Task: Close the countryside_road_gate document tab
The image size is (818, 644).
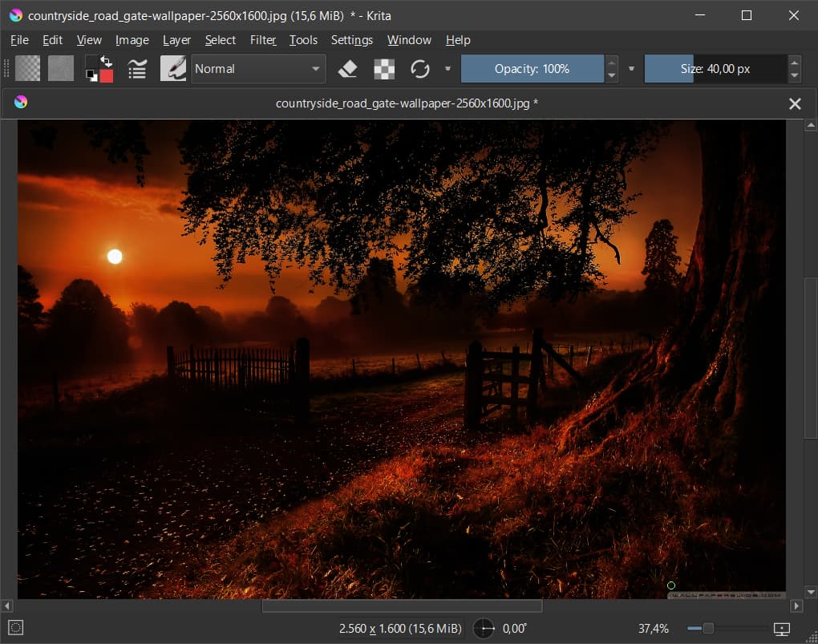Action: click(x=795, y=103)
